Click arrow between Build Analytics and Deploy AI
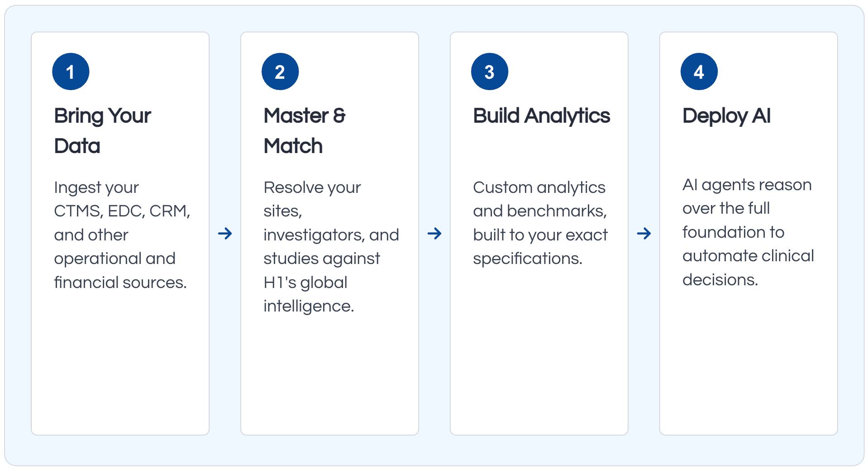868x470 pixels. [x=644, y=234]
